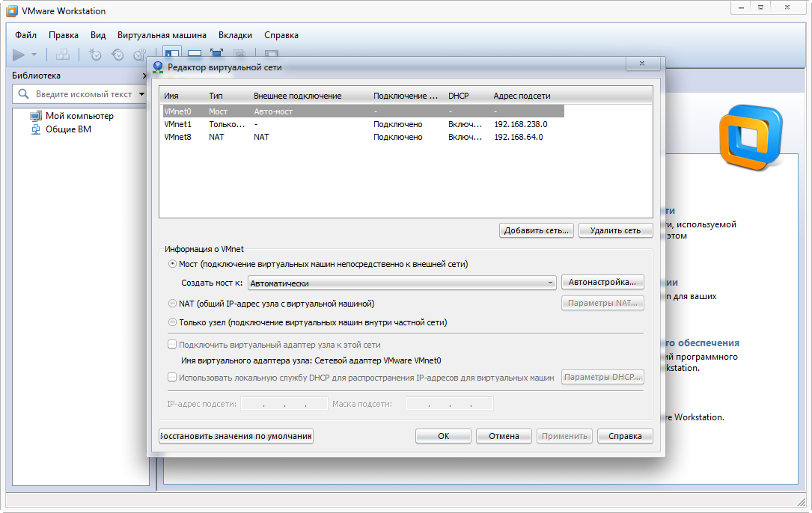Click the Shared VMs icon in library
Image resolution: width=812 pixels, height=513 pixels.
tap(35, 129)
